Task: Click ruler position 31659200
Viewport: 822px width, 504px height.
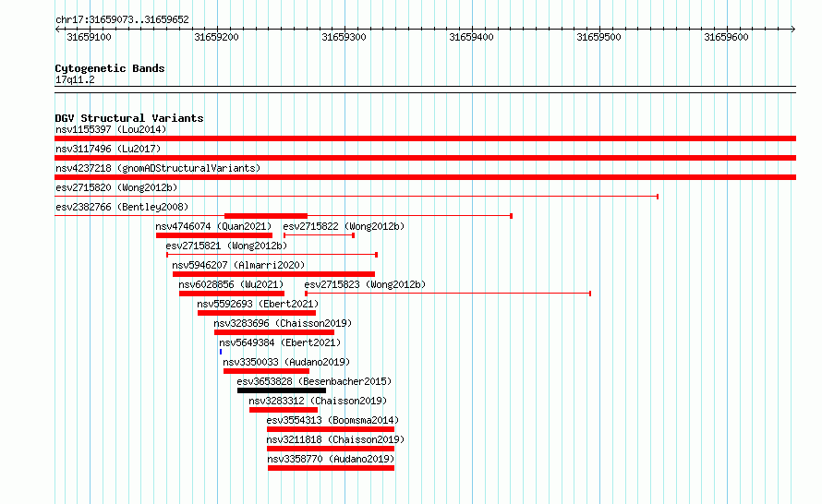Action: coord(216,37)
